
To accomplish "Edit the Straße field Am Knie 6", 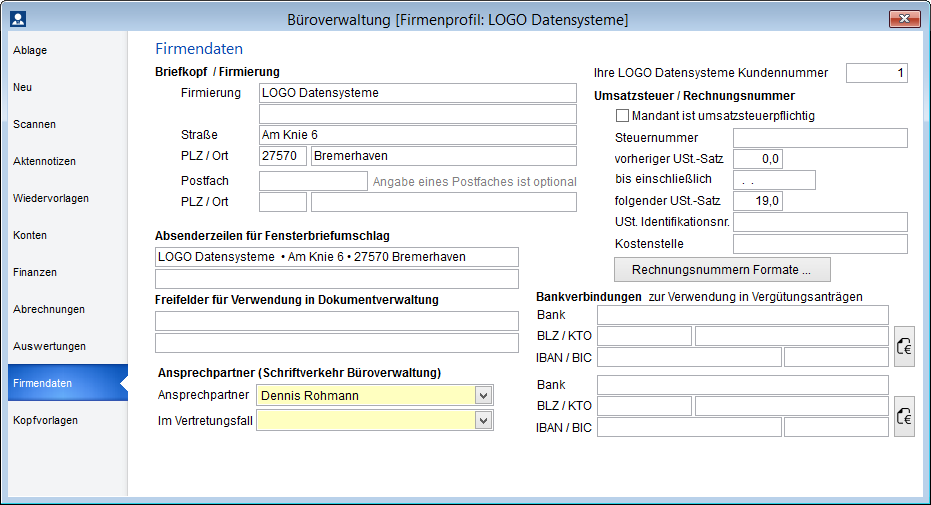I will coord(417,135).
